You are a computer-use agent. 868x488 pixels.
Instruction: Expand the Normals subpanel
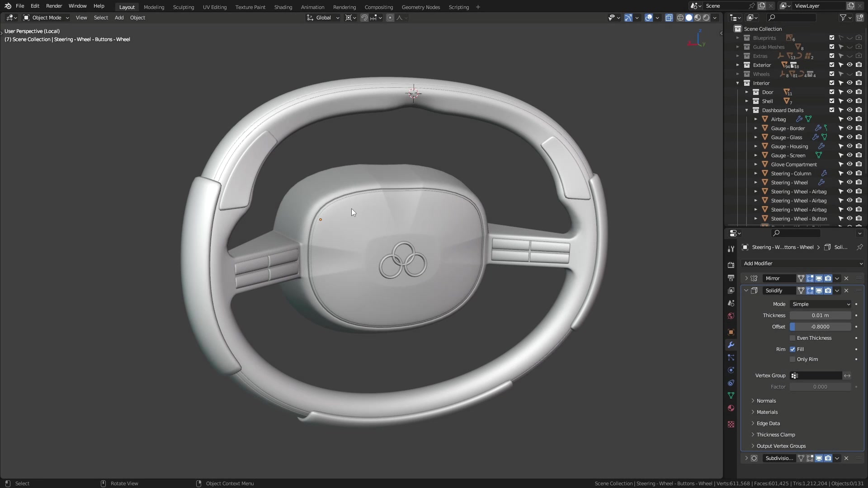[x=753, y=401]
